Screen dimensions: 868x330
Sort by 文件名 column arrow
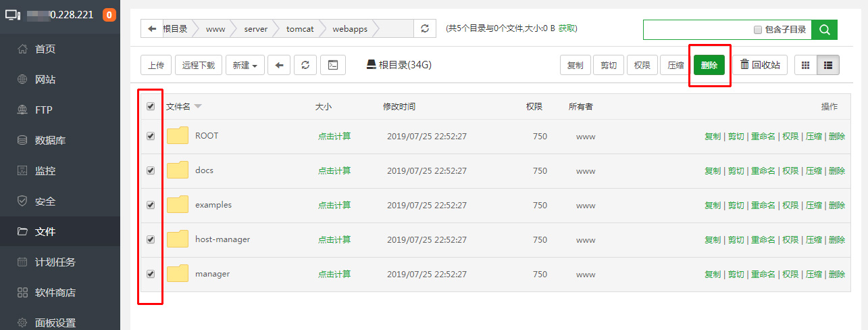click(x=198, y=106)
